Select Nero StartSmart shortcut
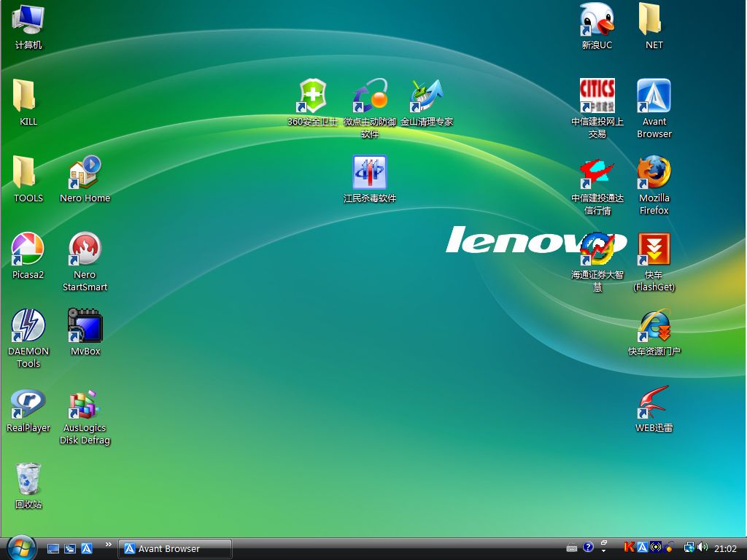The width and height of the screenshot is (747, 560). 85,262
